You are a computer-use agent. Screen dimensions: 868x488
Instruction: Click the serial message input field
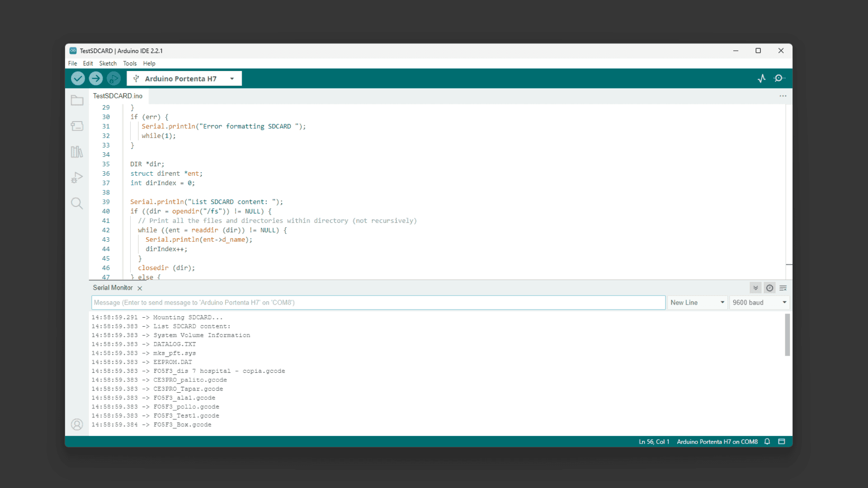[x=378, y=302]
